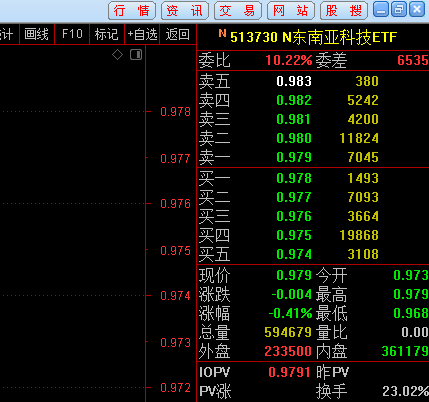Screen dimensions: 429x402
Task: Click 卖三 volume 4200
Action: click(363, 119)
